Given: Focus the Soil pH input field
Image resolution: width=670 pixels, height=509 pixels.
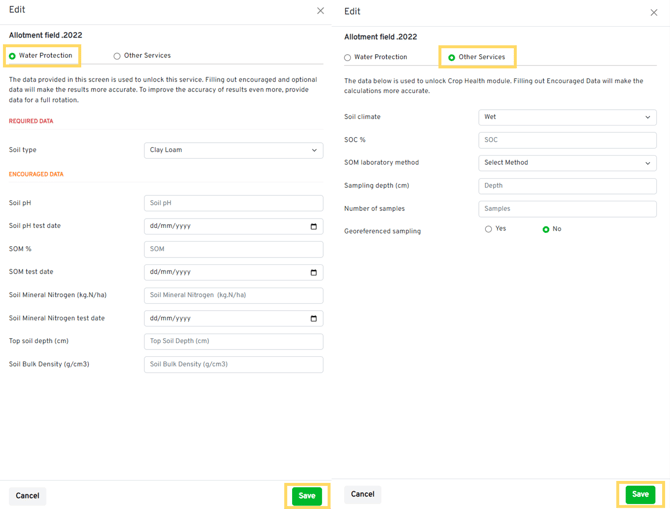Looking at the screenshot, I should [233, 203].
